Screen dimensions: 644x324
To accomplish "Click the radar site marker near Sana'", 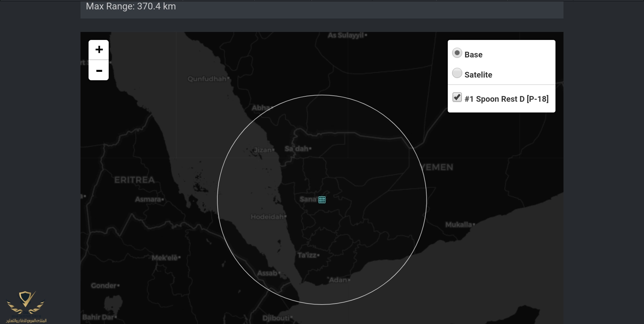I will (322, 200).
